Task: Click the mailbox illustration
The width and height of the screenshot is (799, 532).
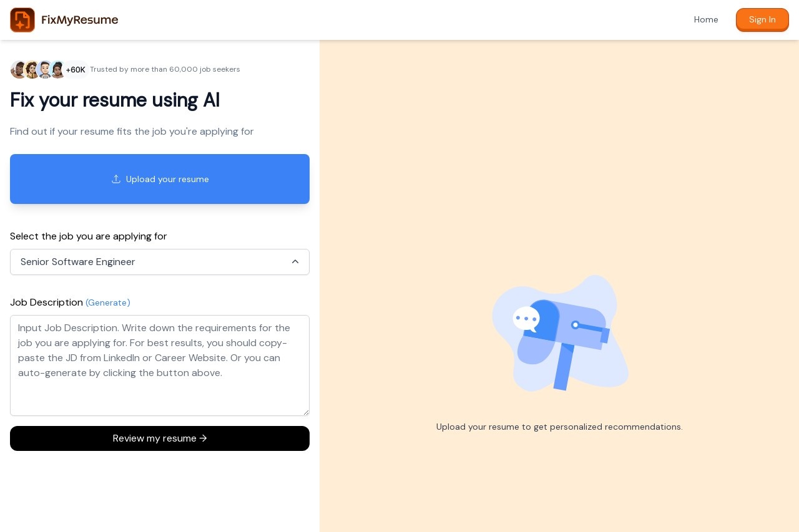Action: point(560,334)
